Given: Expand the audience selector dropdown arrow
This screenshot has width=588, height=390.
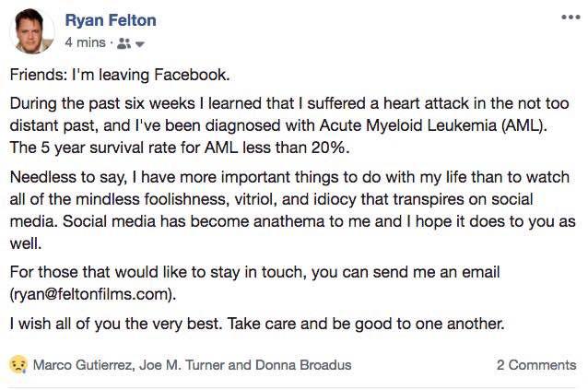Looking at the screenshot, I should tap(140, 44).
